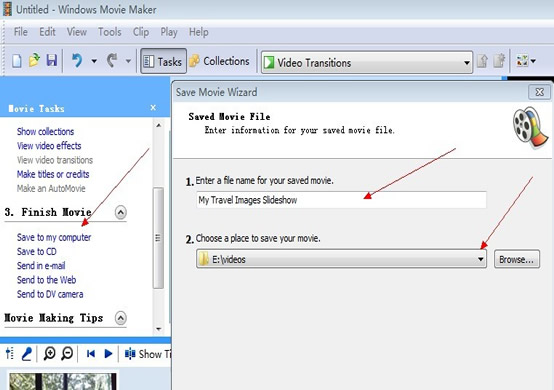Show the Collections pane

click(x=219, y=61)
